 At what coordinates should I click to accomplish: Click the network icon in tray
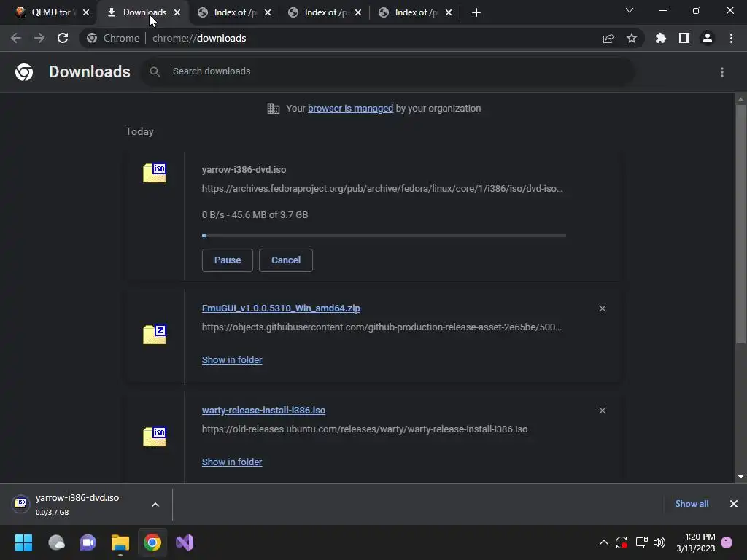click(x=641, y=542)
